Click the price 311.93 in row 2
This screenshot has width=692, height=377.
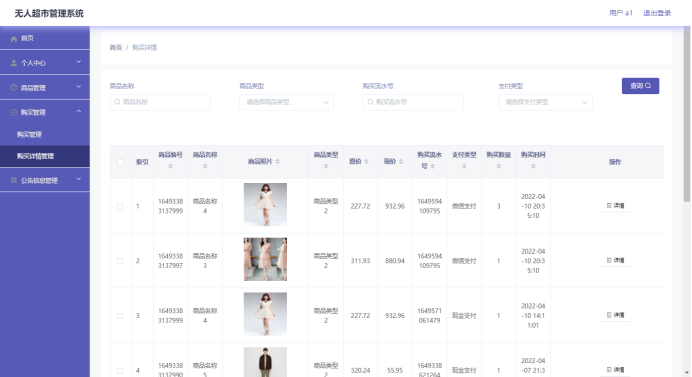tap(360, 261)
